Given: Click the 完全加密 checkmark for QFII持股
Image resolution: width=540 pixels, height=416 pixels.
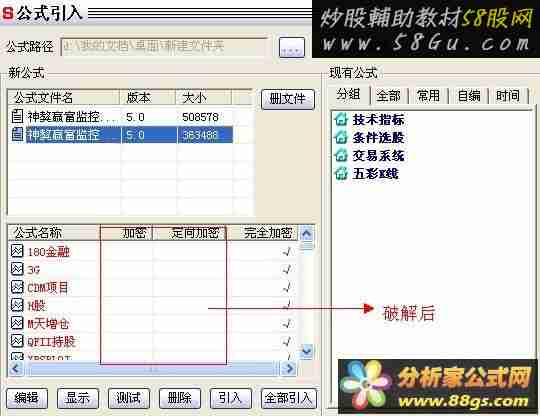Looking at the screenshot, I should [x=287, y=341].
